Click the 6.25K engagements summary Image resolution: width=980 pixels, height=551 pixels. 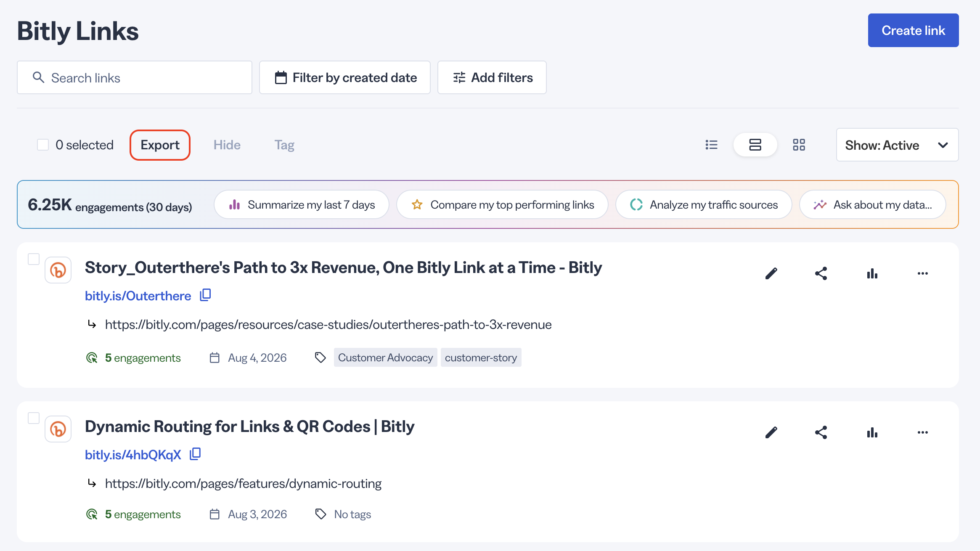click(x=110, y=205)
